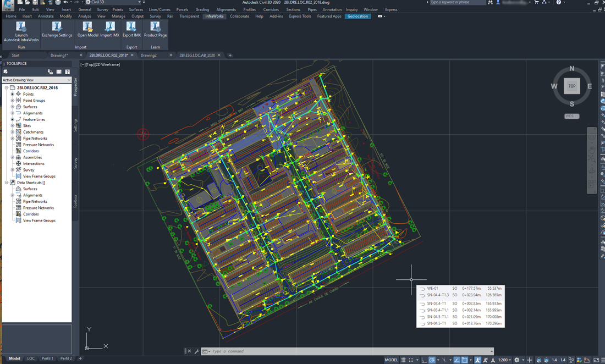Click the Undo arrow in quick access toolbar
605x364 pixels.
(65, 2)
